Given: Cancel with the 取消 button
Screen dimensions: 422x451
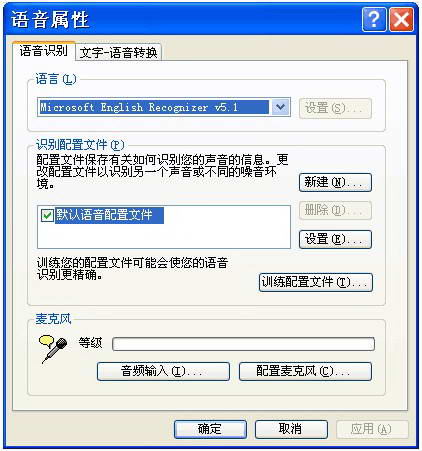Looking at the screenshot, I should 291,429.
